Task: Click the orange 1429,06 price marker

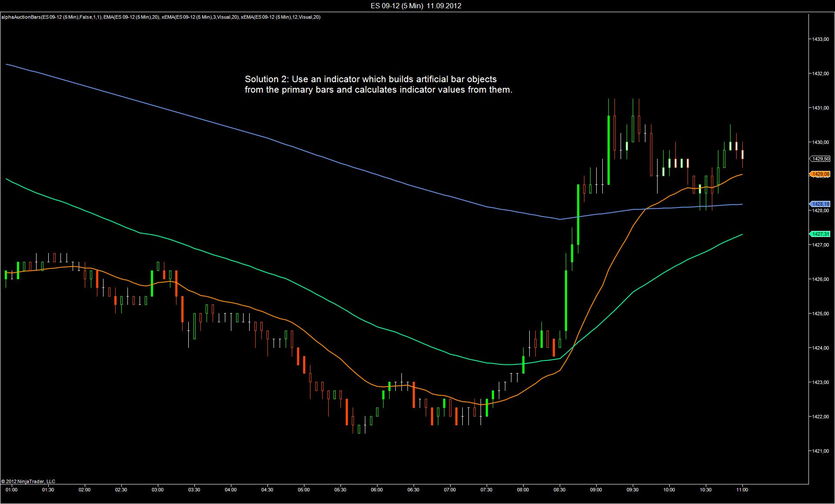Action: [820, 174]
